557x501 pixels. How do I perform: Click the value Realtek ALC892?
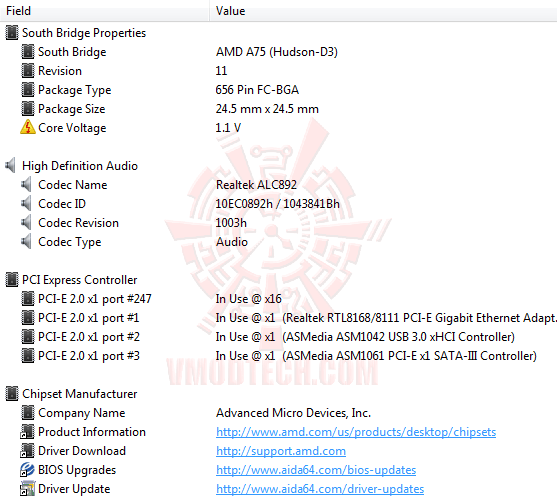pos(256,185)
